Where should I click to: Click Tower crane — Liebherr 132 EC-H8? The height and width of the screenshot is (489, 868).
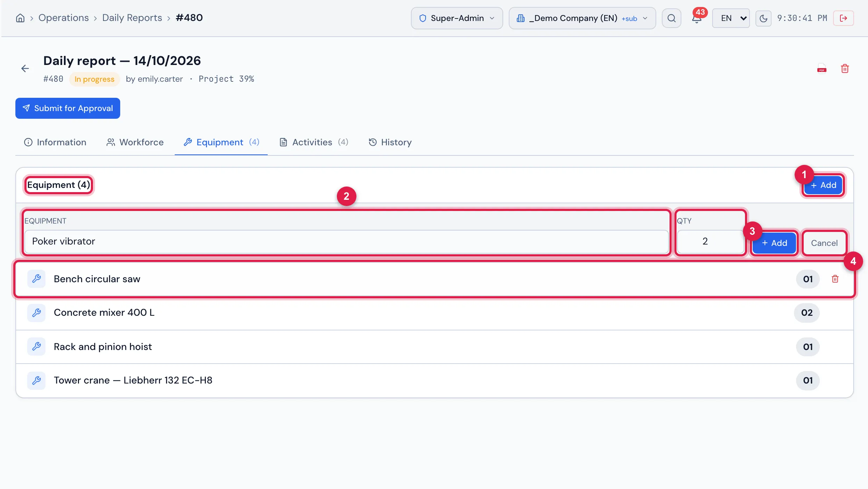pyautogui.click(x=133, y=380)
